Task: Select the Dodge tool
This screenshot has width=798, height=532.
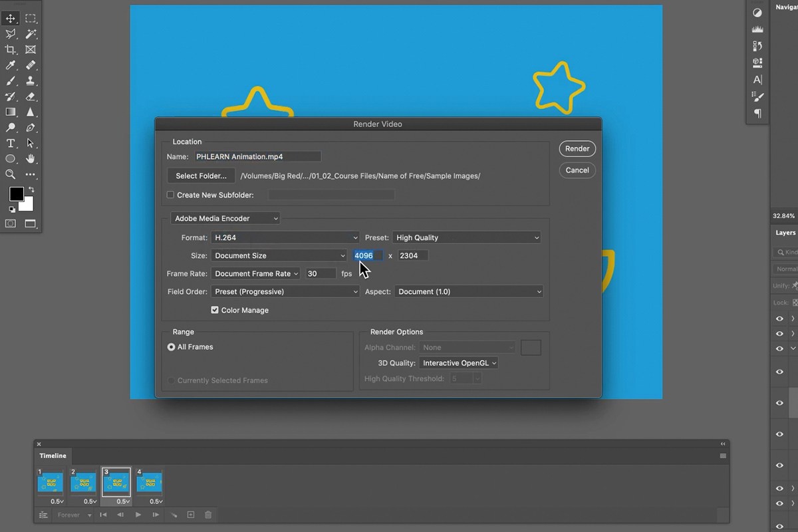Action: pyautogui.click(x=11, y=128)
